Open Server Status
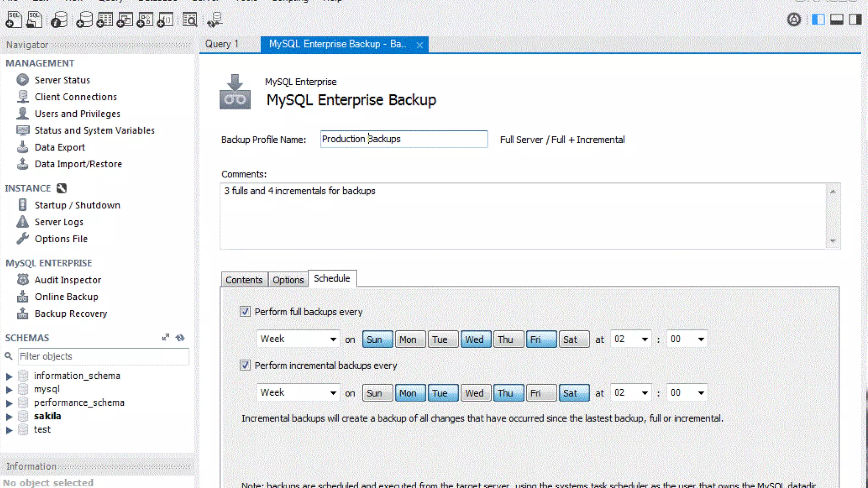This screenshot has height=488, width=868. (62, 80)
